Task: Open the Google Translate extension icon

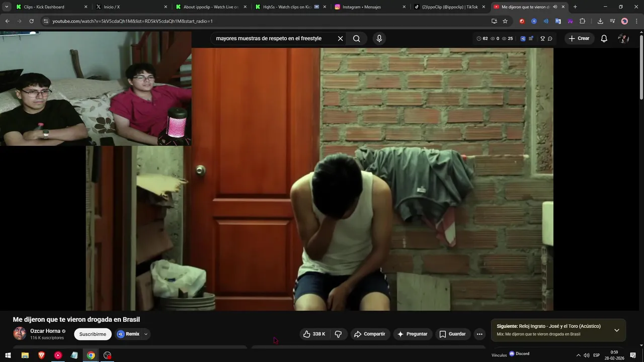Action: 558,21
